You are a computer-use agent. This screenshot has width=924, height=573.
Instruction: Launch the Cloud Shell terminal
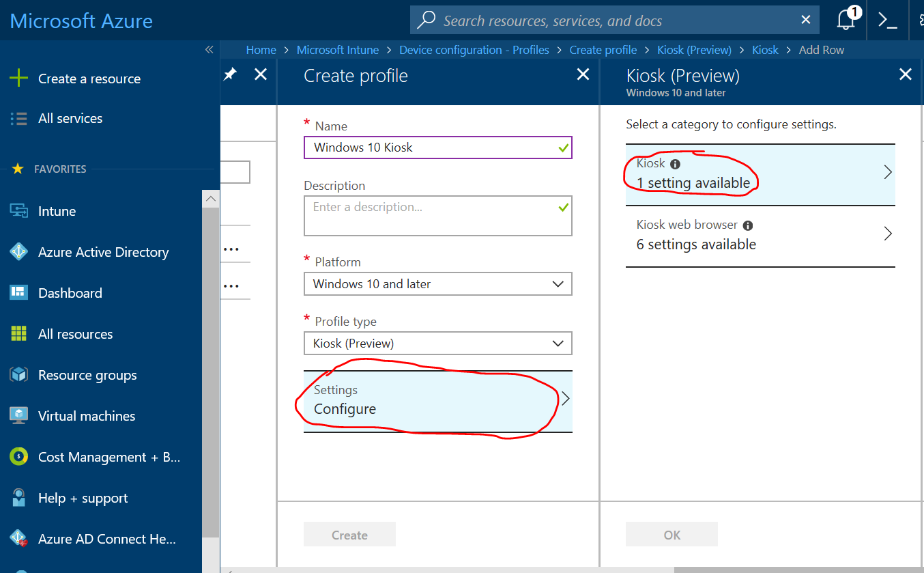887,20
